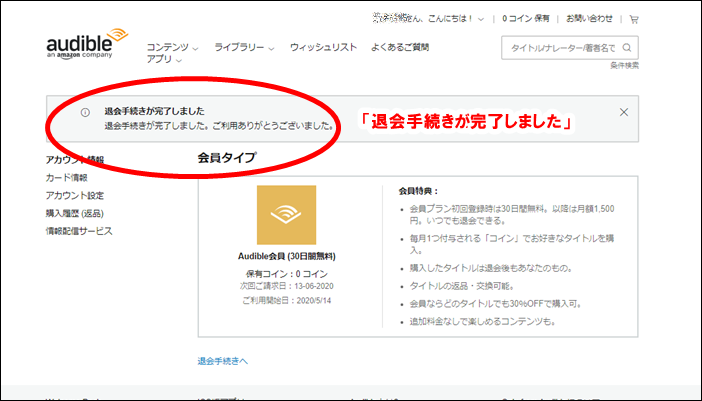Image resolution: width=702 pixels, height=401 pixels.
Task: Click 保有コイン：0 コイン text
Action: click(x=287, y=274)
